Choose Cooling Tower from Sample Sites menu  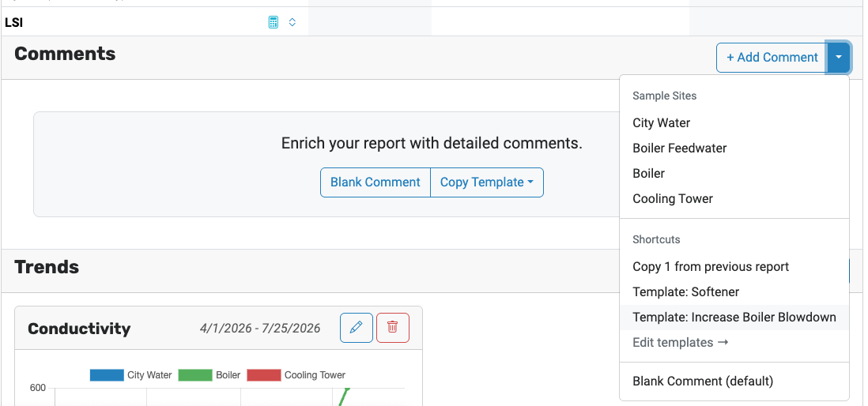[x=734, y=199]
